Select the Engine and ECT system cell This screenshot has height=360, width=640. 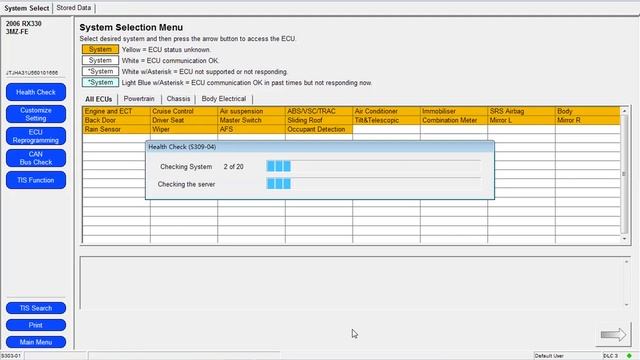pyautogui.click(x=116, y=111)
